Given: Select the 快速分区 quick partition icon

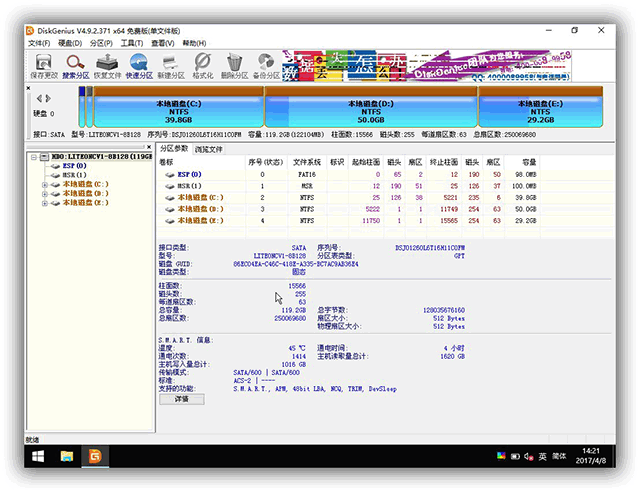Looking at the screenshot, I should [x=139, y=66].
